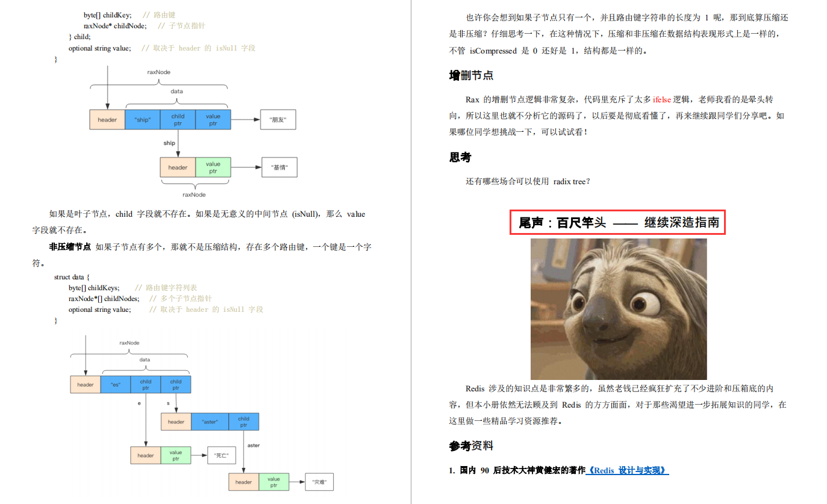
Task: Click the "灾难" box
Action: [x=319, y=482]
